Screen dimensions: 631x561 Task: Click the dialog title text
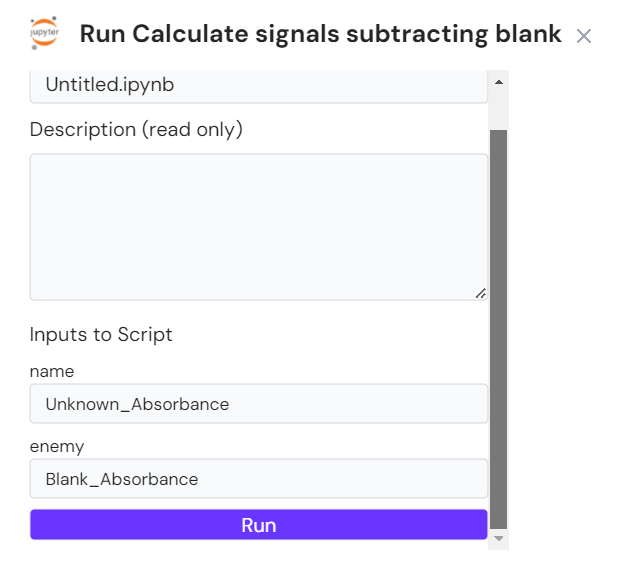point(320,35)
